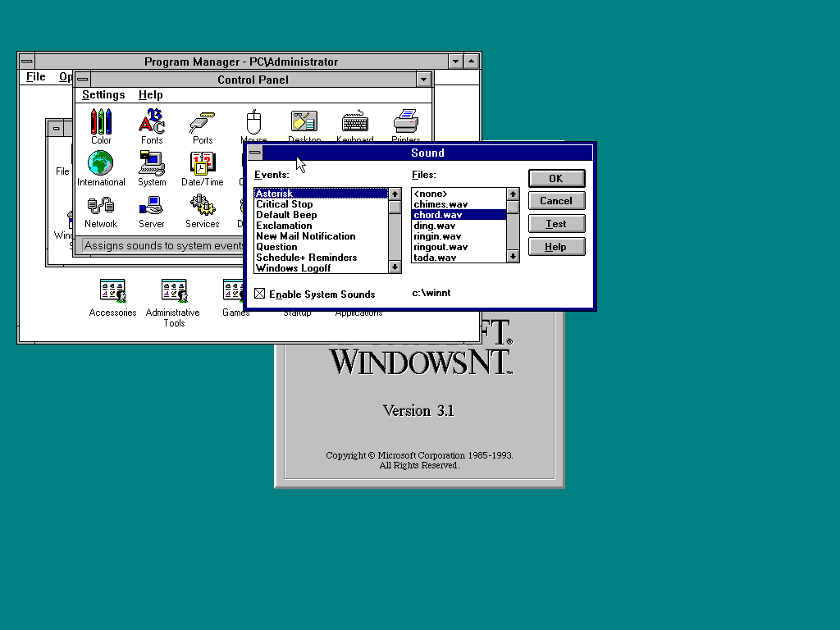Select ringin.wav in the Files list
The width and height of the screenshot is (840, 630).
coord(459,236)
